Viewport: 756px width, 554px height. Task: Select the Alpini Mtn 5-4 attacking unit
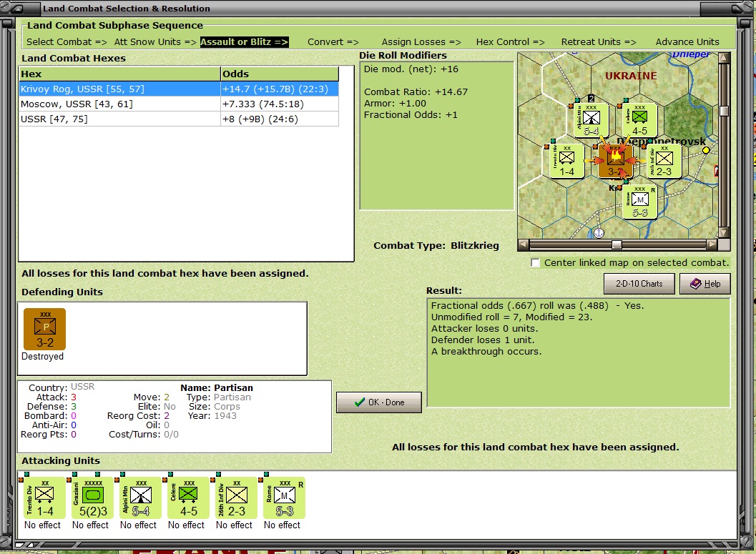coord(140,498)
